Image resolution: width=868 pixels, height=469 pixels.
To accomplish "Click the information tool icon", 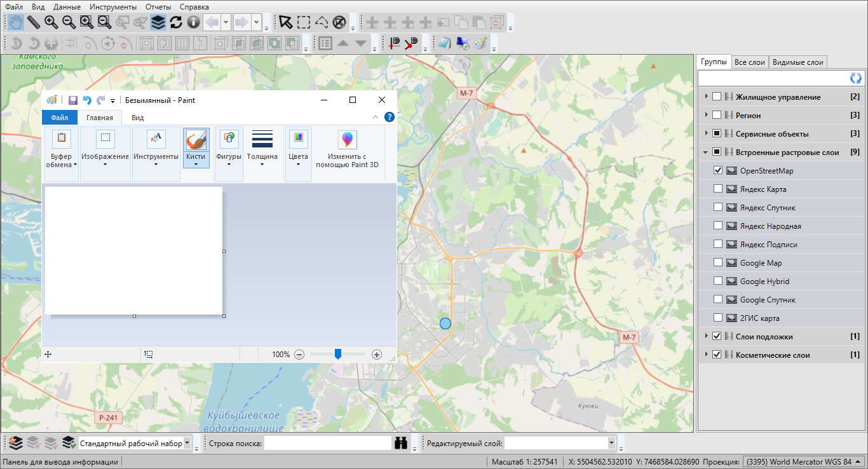I will pos(193,22).
